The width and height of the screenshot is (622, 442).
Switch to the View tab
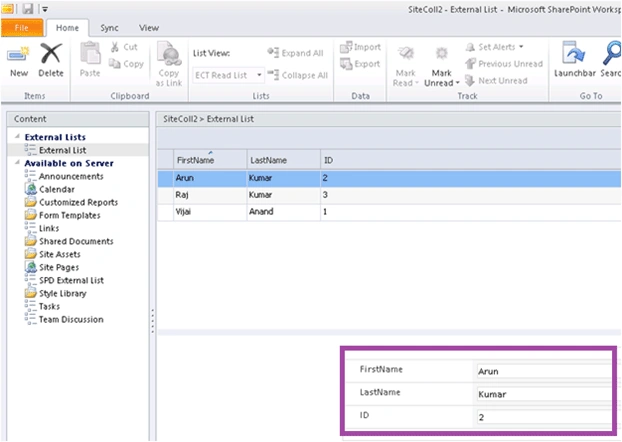[149, 28]
